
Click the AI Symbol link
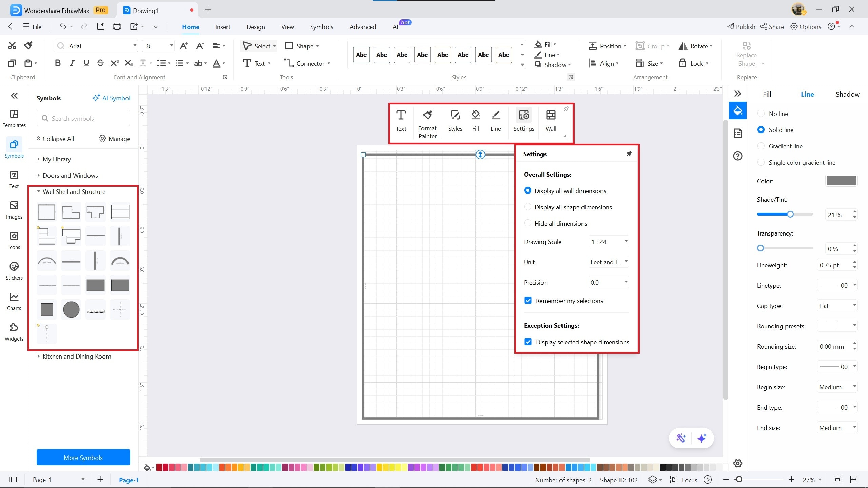pos(111,98)
